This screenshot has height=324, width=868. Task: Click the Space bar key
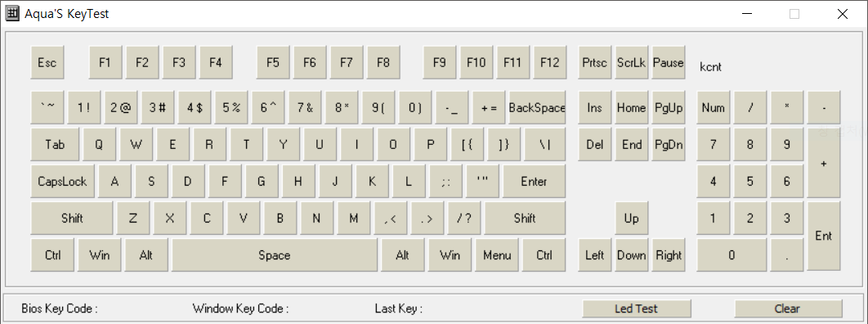[x=275, y=255]
